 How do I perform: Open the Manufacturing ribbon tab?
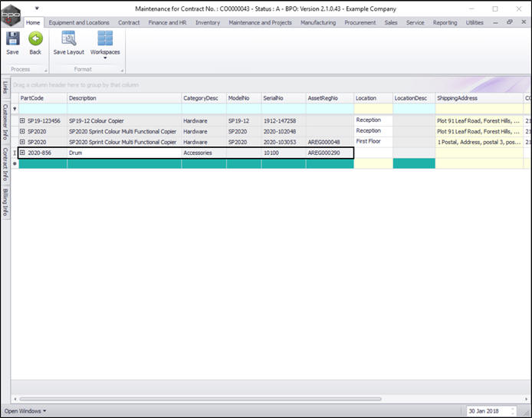pyautogui.click(x=318, y=22)
